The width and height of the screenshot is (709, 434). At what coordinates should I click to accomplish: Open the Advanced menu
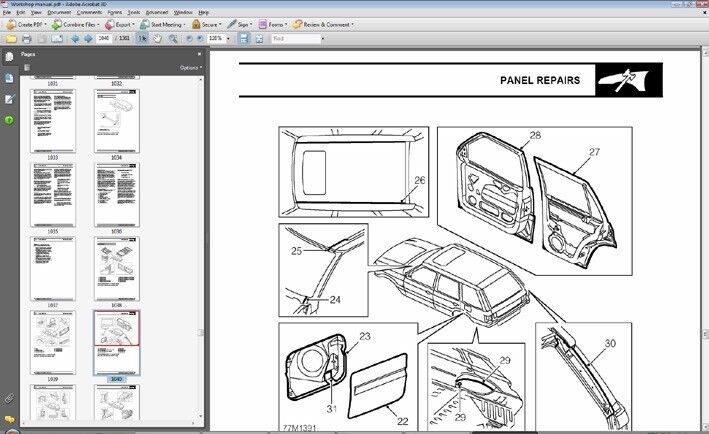[x=157, y=13]
